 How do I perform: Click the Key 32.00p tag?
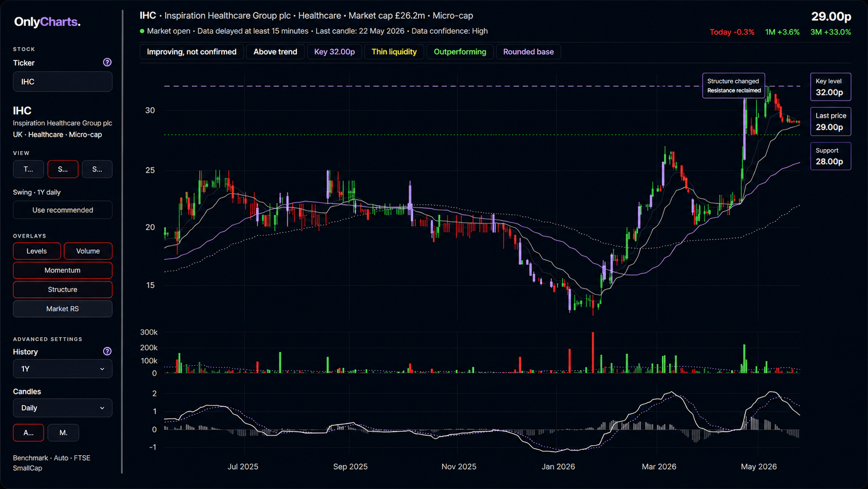coord(334,52)
